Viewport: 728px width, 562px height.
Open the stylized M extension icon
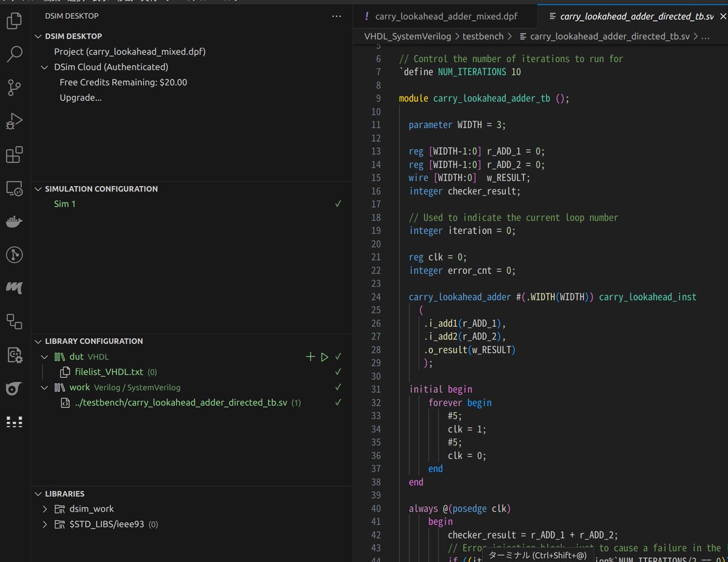pyautogui.click(x=15, y=288)
